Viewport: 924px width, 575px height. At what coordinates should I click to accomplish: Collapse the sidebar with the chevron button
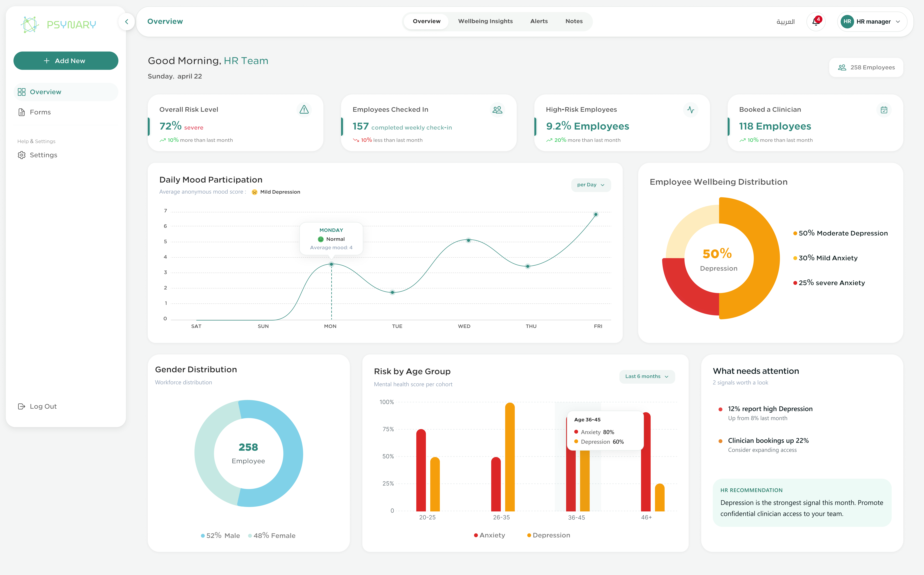127,22
